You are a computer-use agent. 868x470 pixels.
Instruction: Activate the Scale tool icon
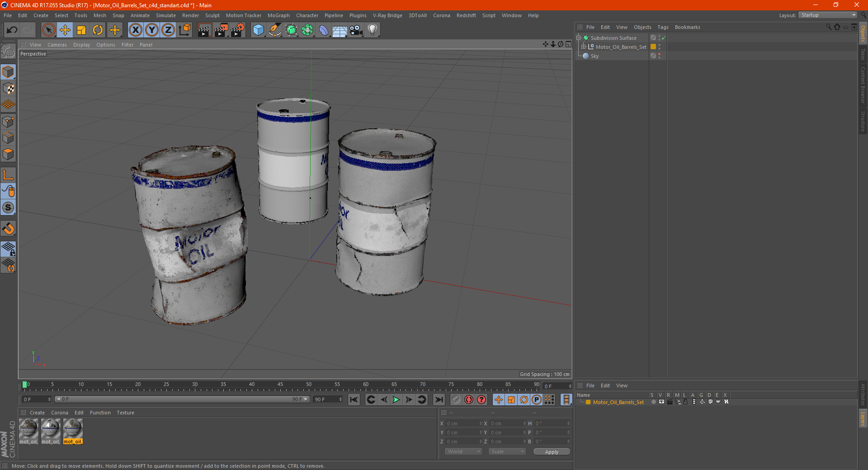pos(81,30)
